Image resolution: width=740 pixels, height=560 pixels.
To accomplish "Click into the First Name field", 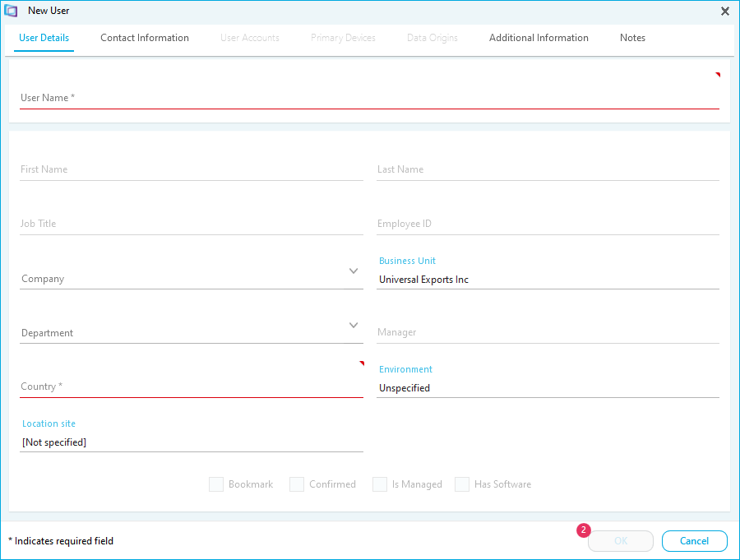I will point(192,169).
